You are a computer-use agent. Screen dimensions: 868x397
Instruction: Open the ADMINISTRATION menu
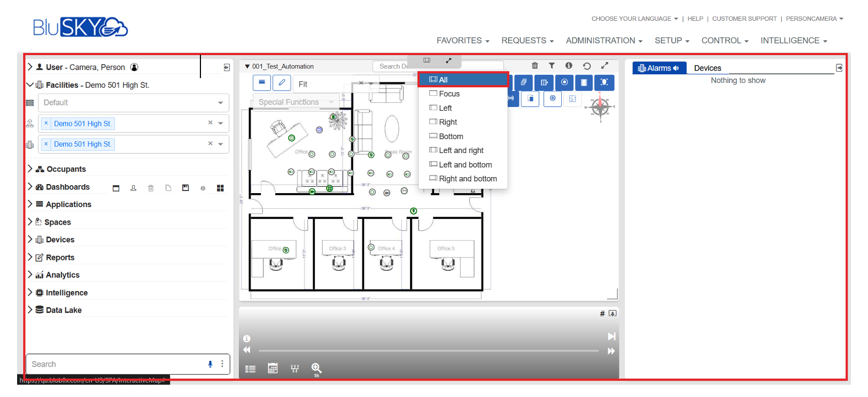(x=603, y=41)
